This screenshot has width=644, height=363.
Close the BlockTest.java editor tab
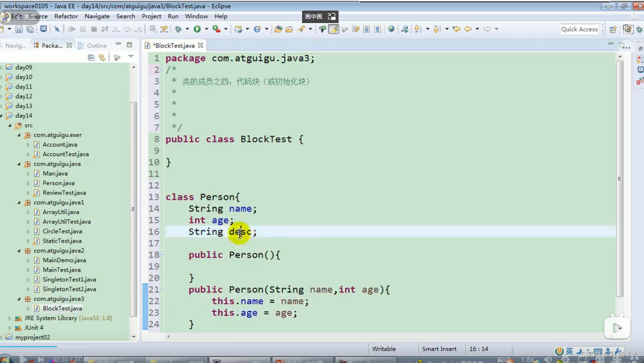[200, 46]
